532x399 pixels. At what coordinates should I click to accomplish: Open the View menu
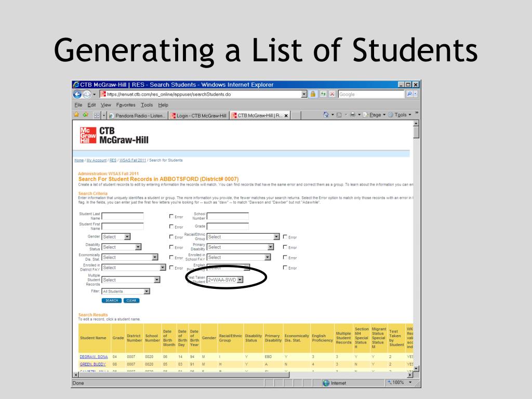point(106,105)
